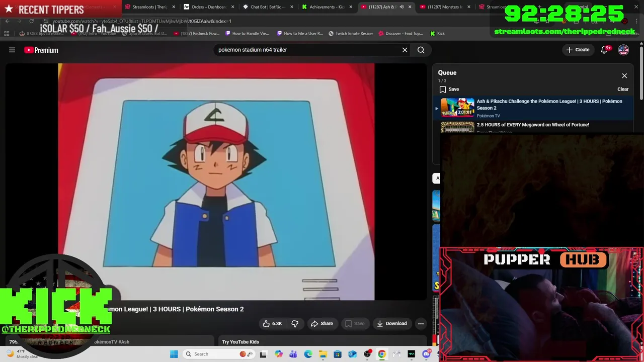Save the queue as a playlist
The width and height of the screenshot is (644, 362).
coord(449,89)
